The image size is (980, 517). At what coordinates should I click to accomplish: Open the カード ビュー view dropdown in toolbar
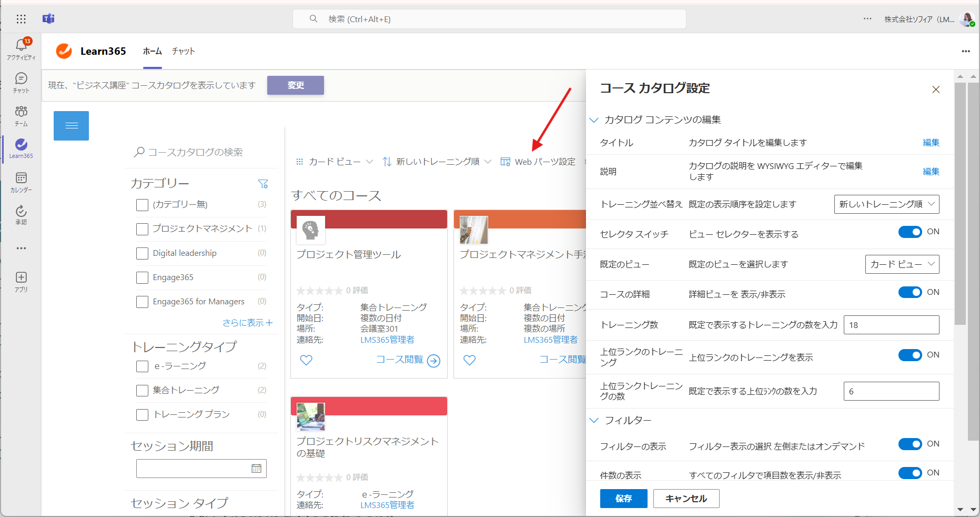pos(335,162)
